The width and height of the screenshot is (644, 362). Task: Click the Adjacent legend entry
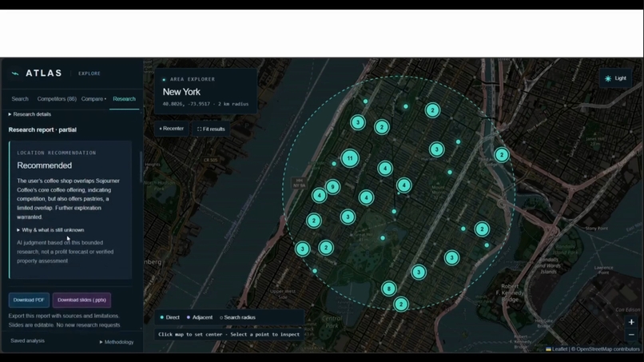(x=200, y=317)
